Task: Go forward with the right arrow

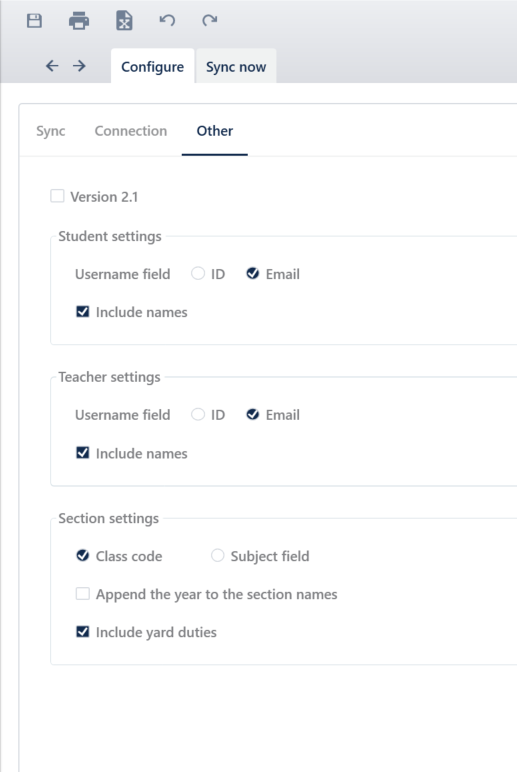Action: [x=79, y=65]
